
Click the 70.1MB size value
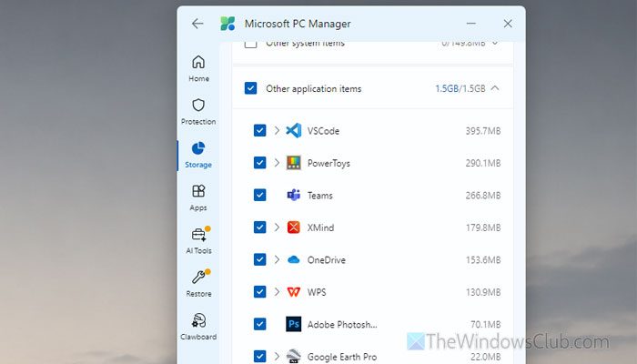click(x=485, y=324)
